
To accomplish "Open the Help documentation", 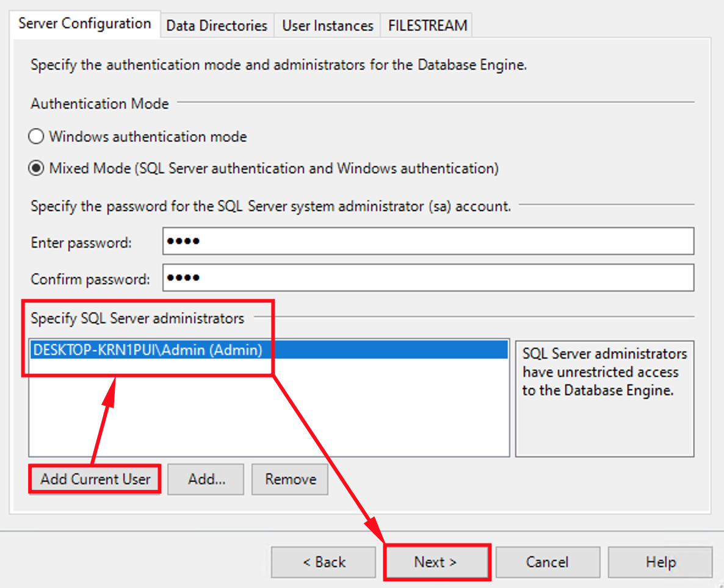I will (660, 562).
